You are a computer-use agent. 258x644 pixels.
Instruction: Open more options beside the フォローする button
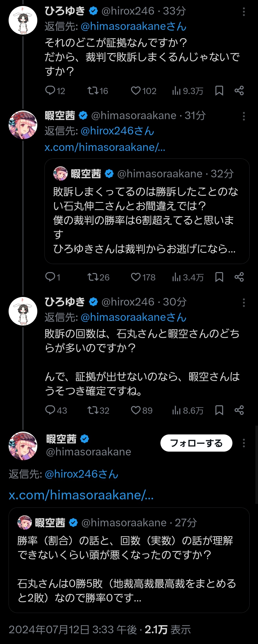[244, 443]
